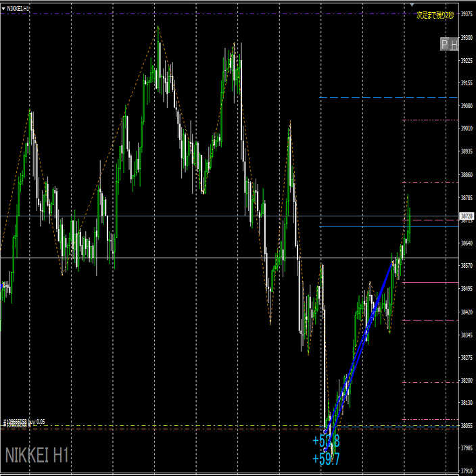Click the P button on the chart
Viewport: 476px width, 476px height.
444,45
